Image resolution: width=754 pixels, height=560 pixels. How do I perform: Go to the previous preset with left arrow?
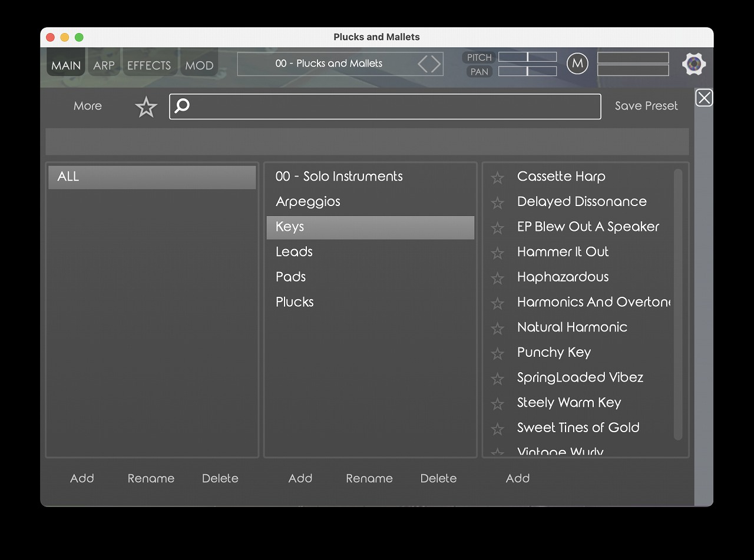(x=423, y=64)
